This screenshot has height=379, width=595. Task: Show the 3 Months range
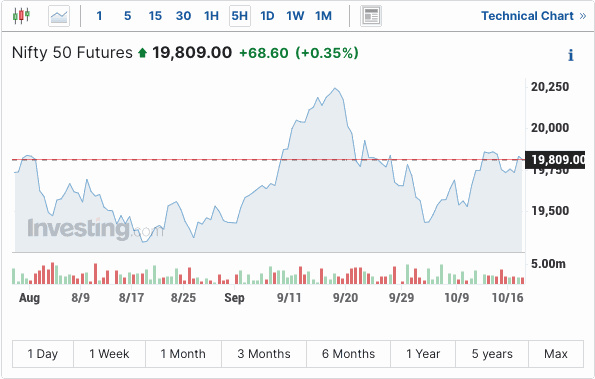pos(264,354)
